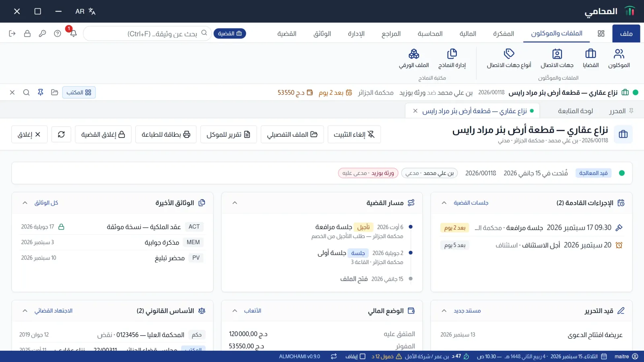Open the الموكلون clients icon in the ribbon
The height and width of the screenshot is (362, 644).
point(619,58)
